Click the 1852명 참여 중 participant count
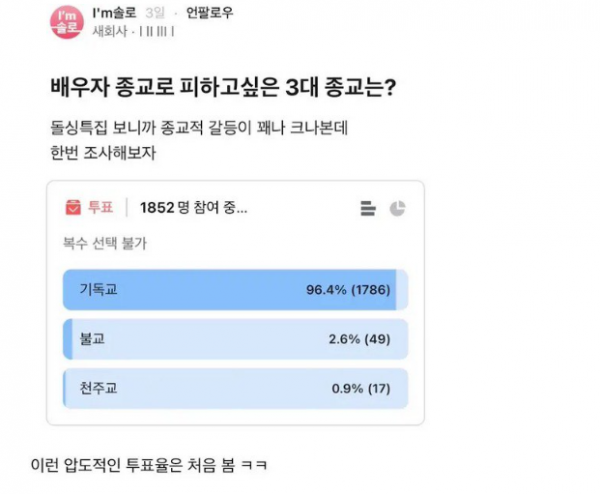The image size is (600, 494). (x=194, y=208)
